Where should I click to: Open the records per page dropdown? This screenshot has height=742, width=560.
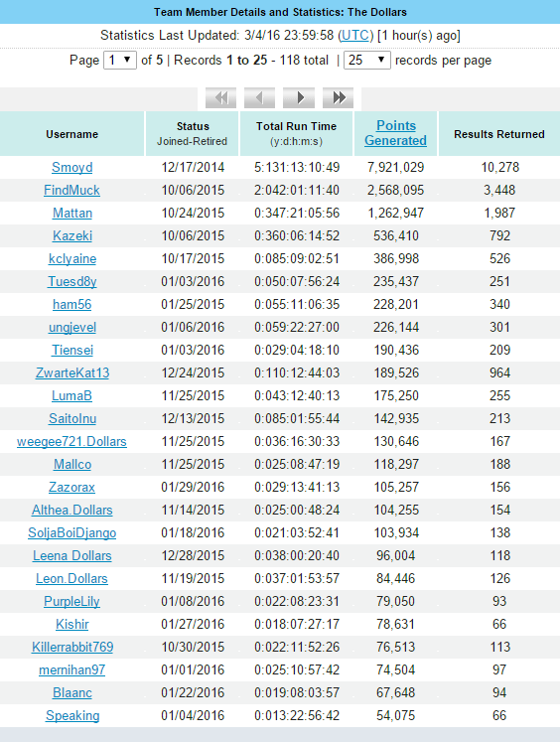(x=367, y=61)
